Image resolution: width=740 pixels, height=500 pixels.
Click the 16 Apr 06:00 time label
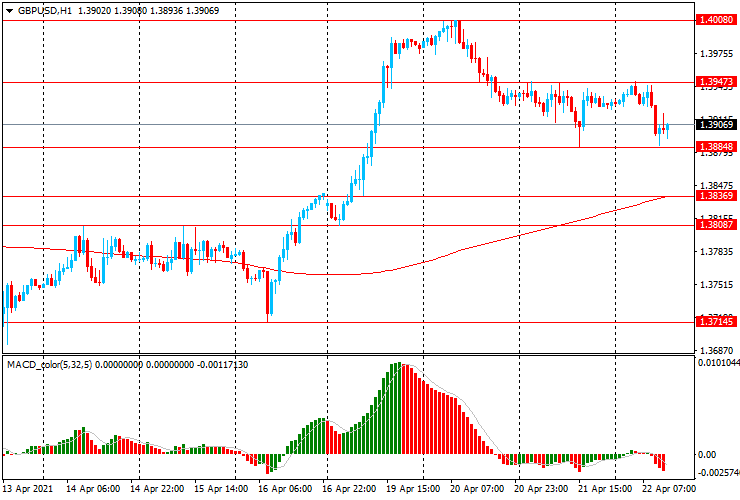click(285, 488)
